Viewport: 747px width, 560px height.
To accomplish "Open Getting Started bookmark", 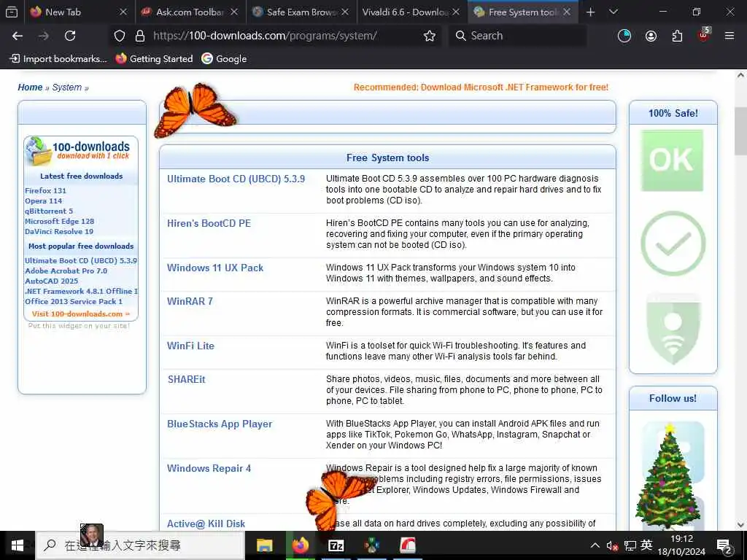I will pyautogui.click(x=155, y=58).
